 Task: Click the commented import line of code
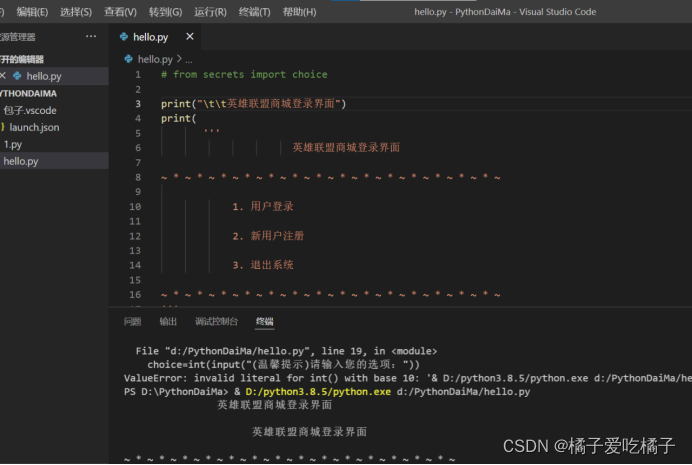pos(244,75)
